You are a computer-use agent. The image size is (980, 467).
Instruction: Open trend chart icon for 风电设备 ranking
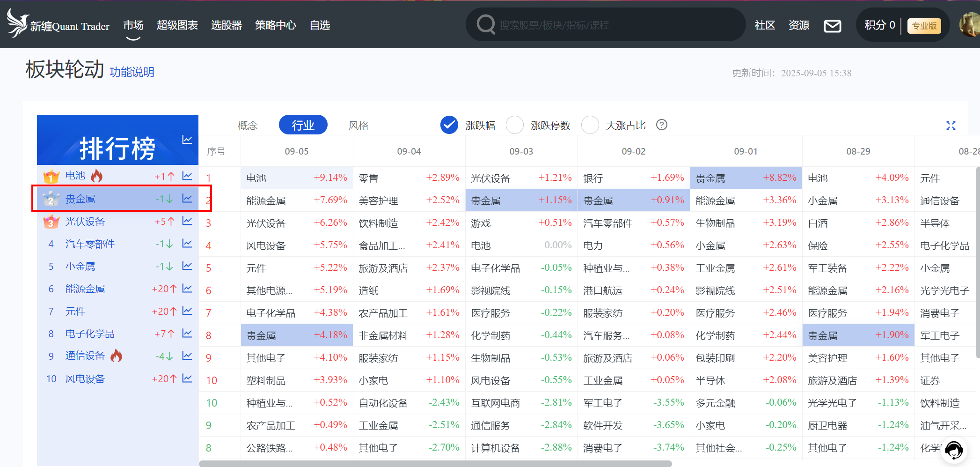point(187,378)
